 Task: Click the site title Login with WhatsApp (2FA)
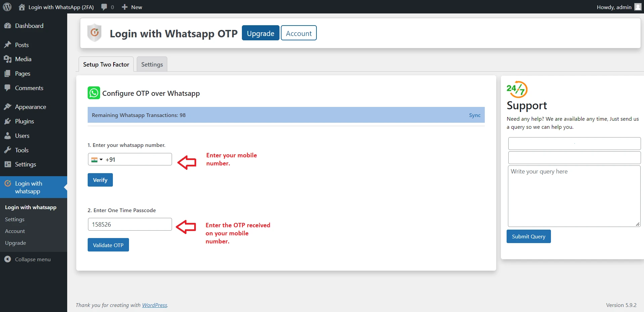61,7
